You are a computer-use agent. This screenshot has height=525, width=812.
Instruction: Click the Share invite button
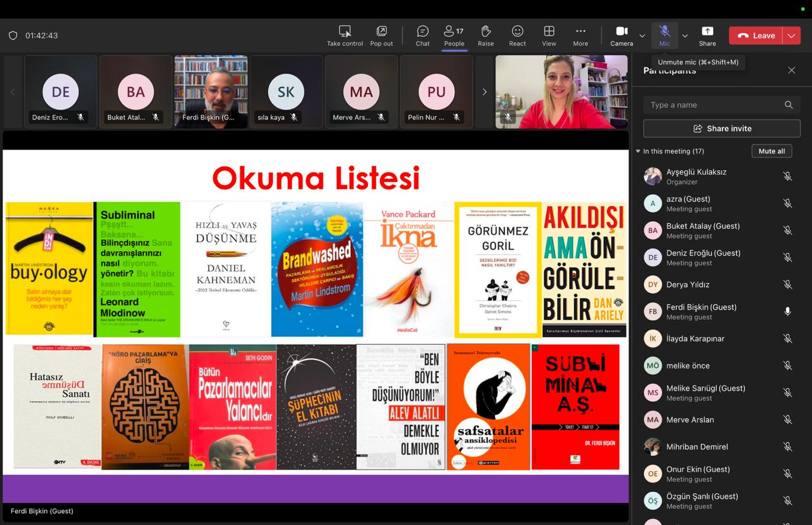(x=721, y=128)
